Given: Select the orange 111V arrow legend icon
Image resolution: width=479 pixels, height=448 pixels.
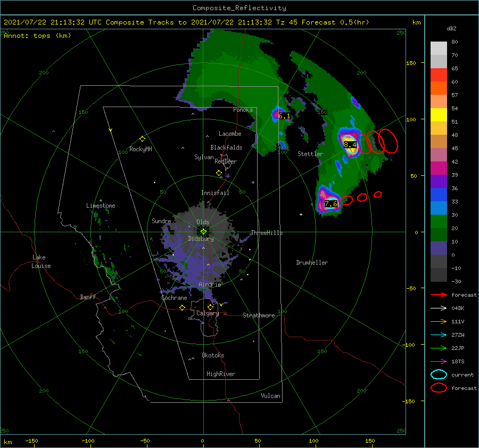Looking at the screenshot, I should pos(439,321).
